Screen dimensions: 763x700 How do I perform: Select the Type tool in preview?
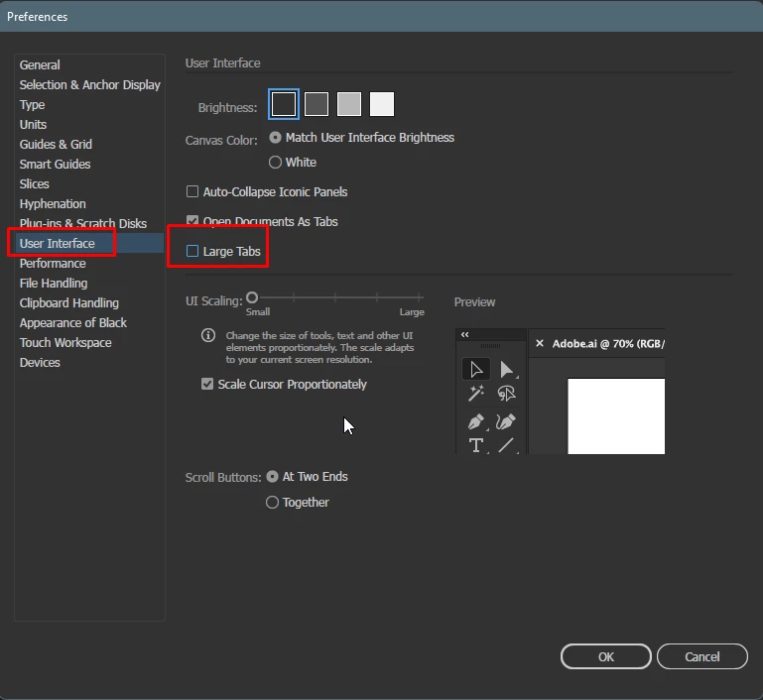click(x=476, y=445)
